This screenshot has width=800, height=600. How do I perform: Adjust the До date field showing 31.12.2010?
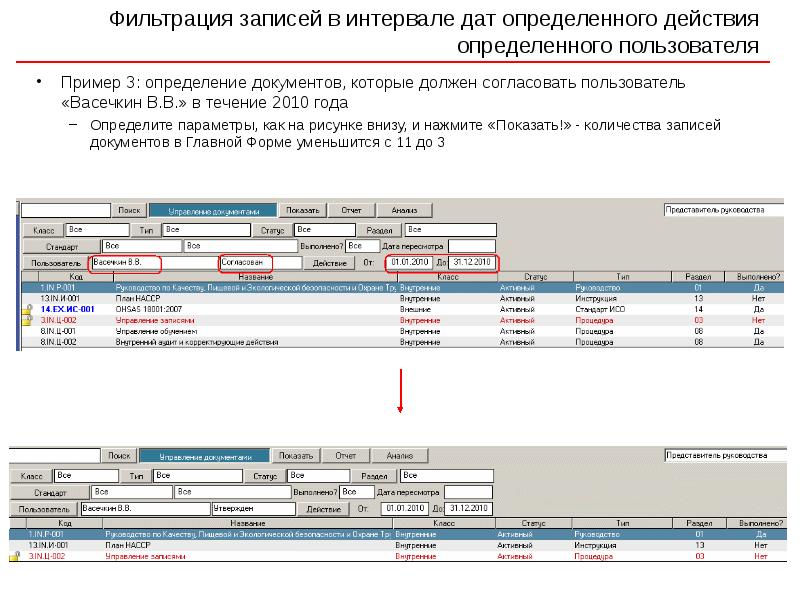[470, 262]
